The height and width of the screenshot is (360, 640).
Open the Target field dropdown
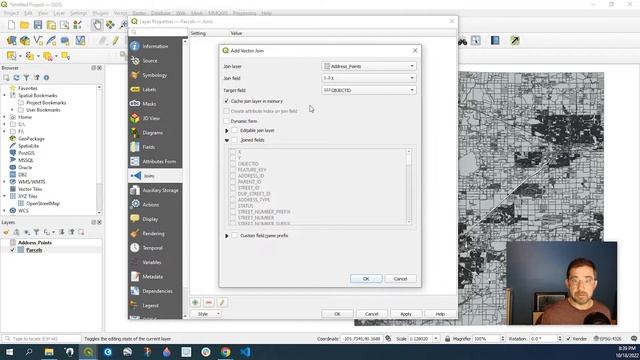tap(369, 90)
